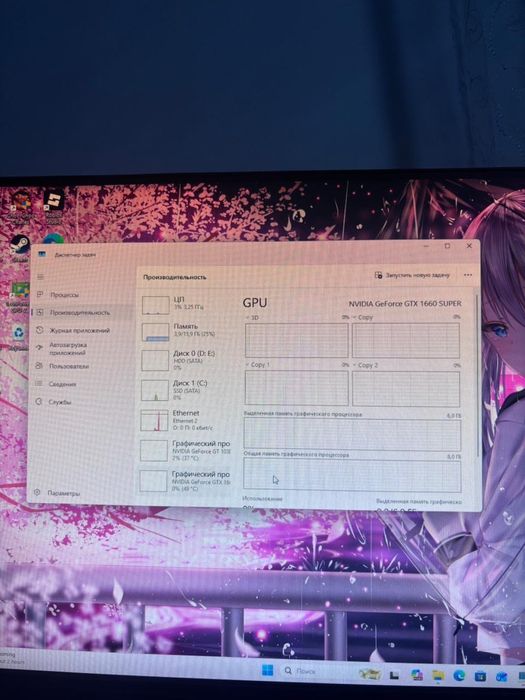Click the Пользователи people icon
525x700 pixels.
click(39, 366)
